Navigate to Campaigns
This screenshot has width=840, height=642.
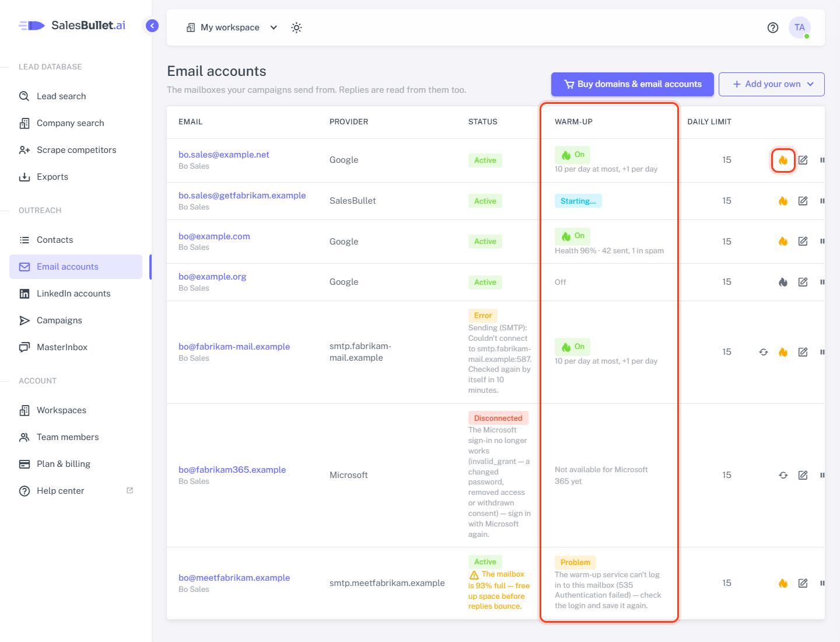coord(76,320)
